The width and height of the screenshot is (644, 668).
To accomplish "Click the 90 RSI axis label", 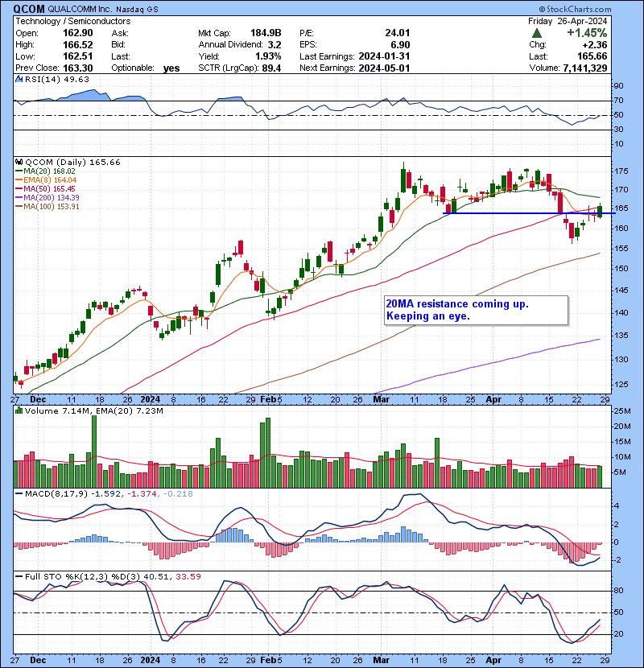I will click(x=618, y=86).
